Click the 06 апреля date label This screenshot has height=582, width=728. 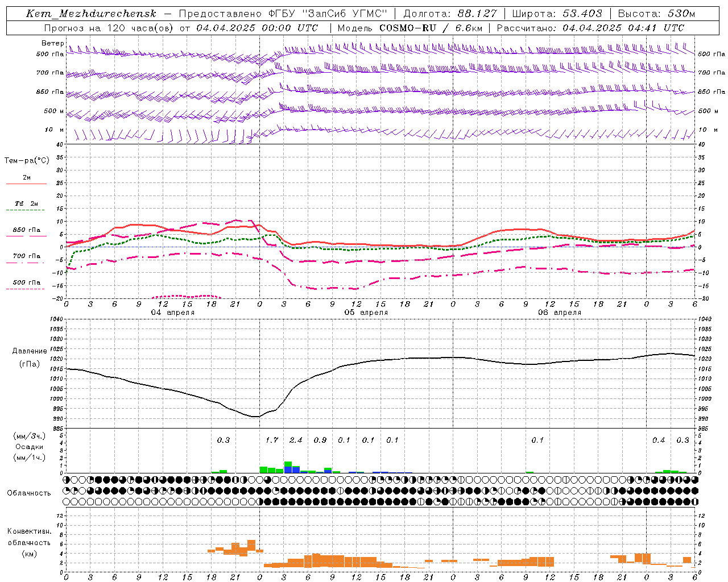pos(560,312)
